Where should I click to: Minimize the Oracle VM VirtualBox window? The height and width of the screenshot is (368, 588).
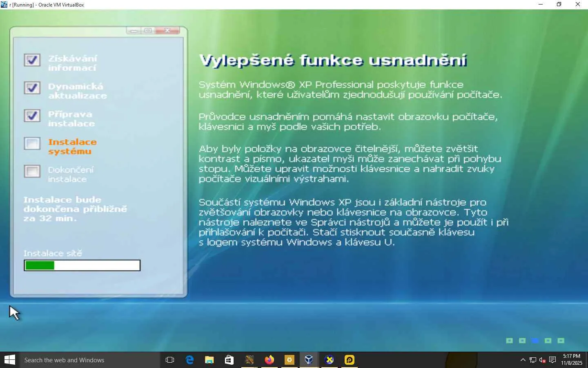click(541, 4)
